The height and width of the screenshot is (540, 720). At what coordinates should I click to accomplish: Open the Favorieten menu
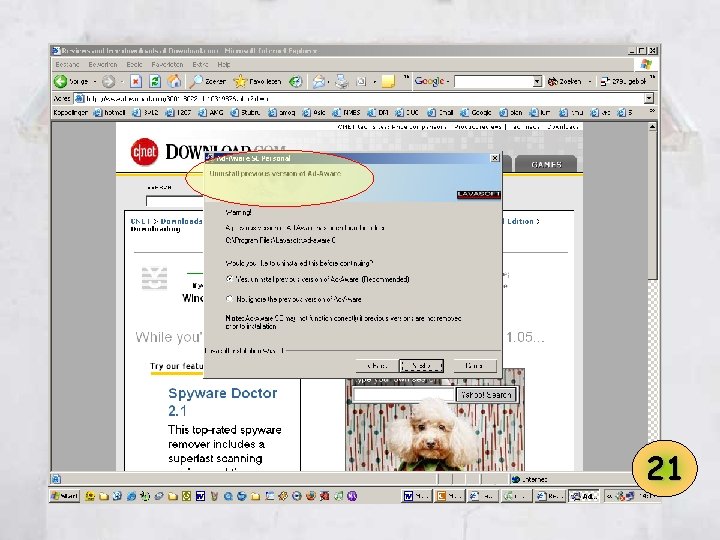click(167, 64)
